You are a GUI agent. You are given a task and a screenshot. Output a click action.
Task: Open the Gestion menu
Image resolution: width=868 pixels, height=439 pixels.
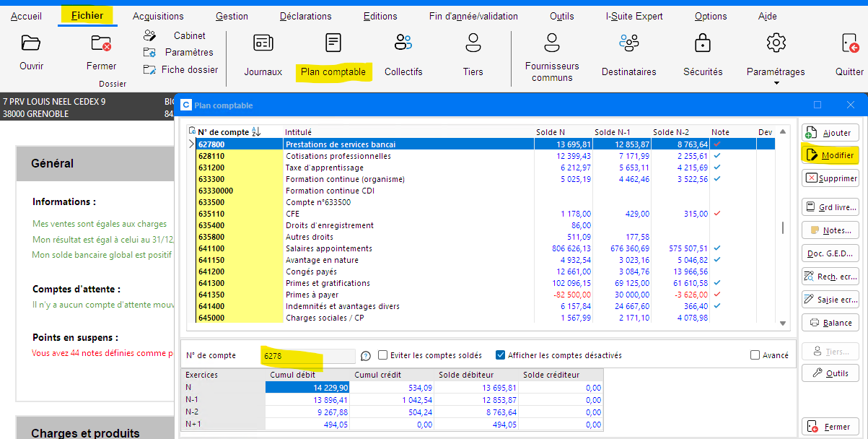coord(232,16)
